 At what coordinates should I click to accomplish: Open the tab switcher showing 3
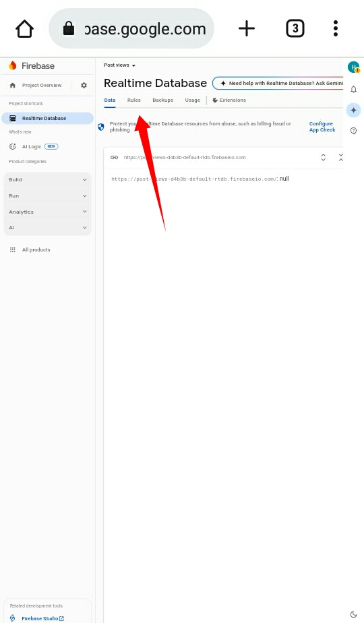[x=295, y=28]
